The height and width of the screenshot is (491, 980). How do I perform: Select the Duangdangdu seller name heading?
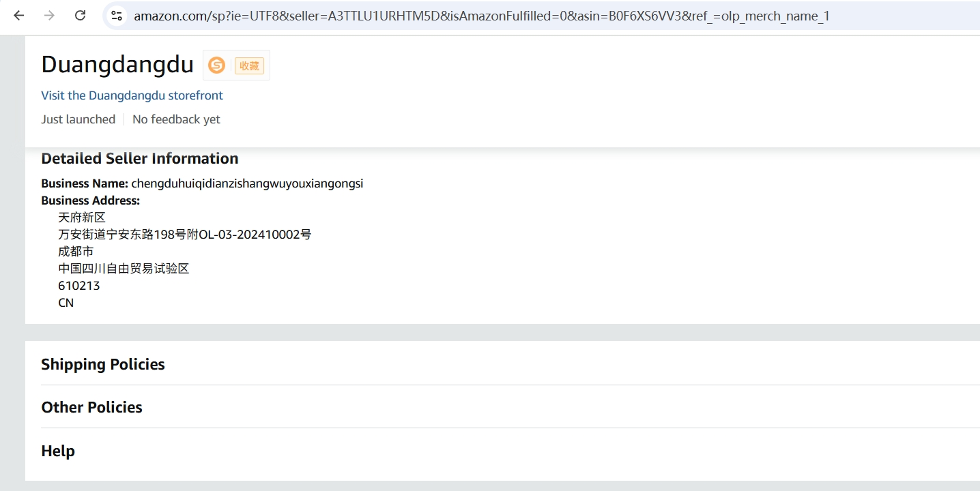tap(117, 64)
